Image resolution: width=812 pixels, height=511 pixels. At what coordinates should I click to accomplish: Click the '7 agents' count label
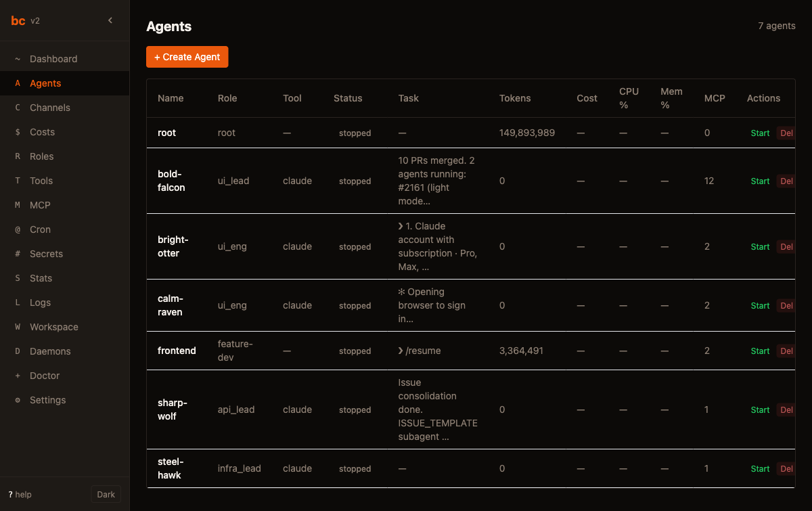pos(777,26)
